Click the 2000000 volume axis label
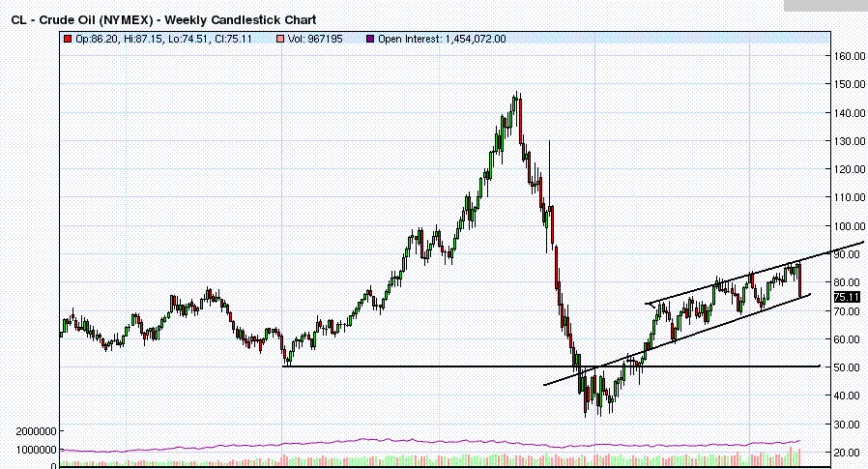868x469 pixels. click(x=37, y=431)
